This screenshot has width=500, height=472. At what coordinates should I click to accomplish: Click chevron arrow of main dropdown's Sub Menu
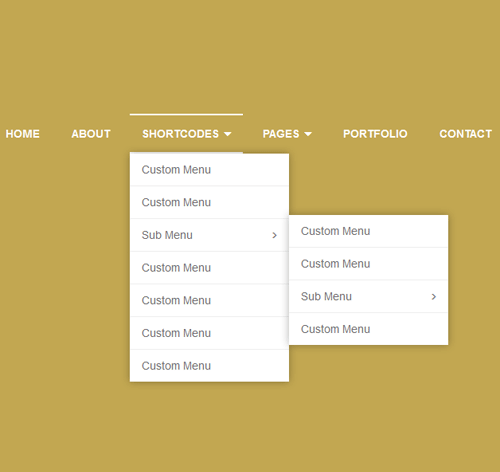point(274,235)
